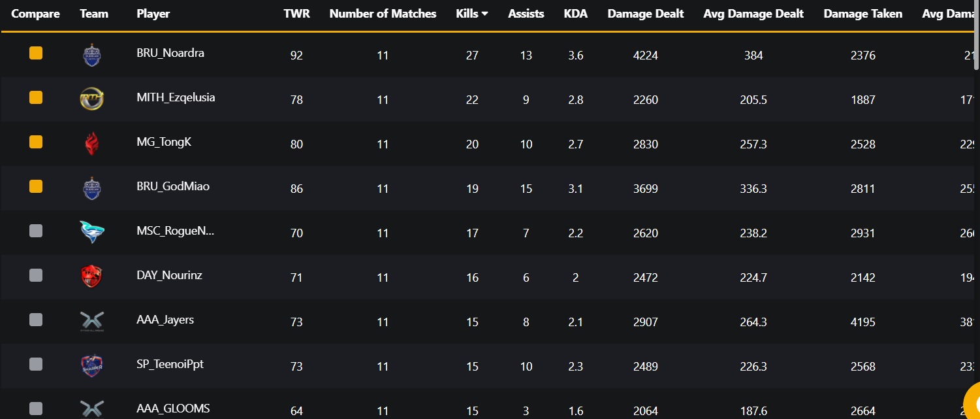
Task: Sort table by KDA column header
Action: tap(576, 14)
